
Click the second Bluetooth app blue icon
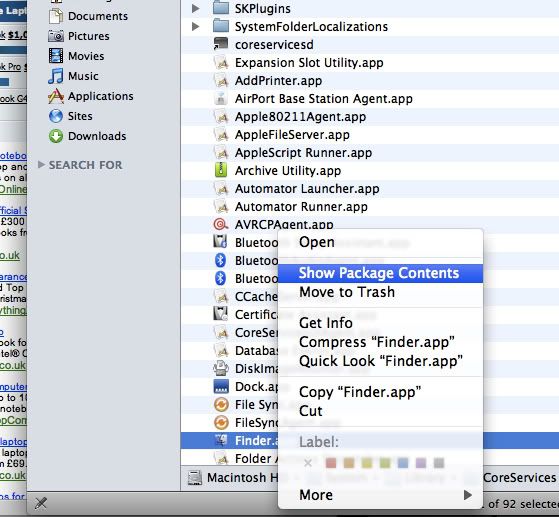click(x=221, y=260)
